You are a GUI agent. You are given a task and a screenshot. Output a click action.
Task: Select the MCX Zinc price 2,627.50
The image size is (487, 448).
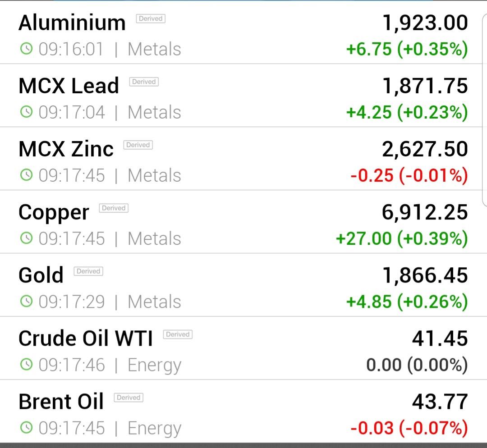click(x=425, y=149)
